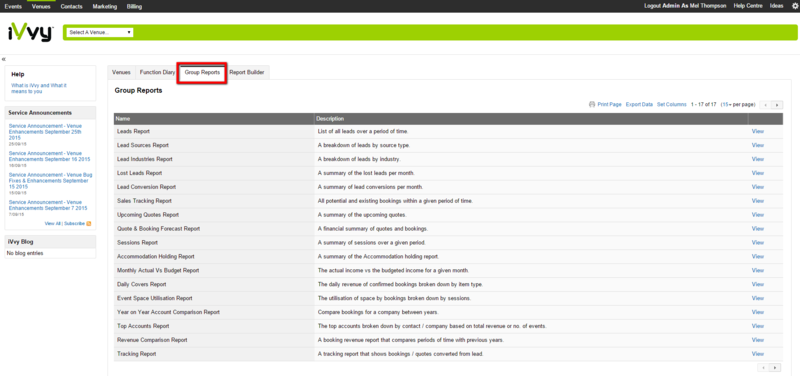View the Monthly Actual Vs Budget Report
800x376 pixels.
758,270
